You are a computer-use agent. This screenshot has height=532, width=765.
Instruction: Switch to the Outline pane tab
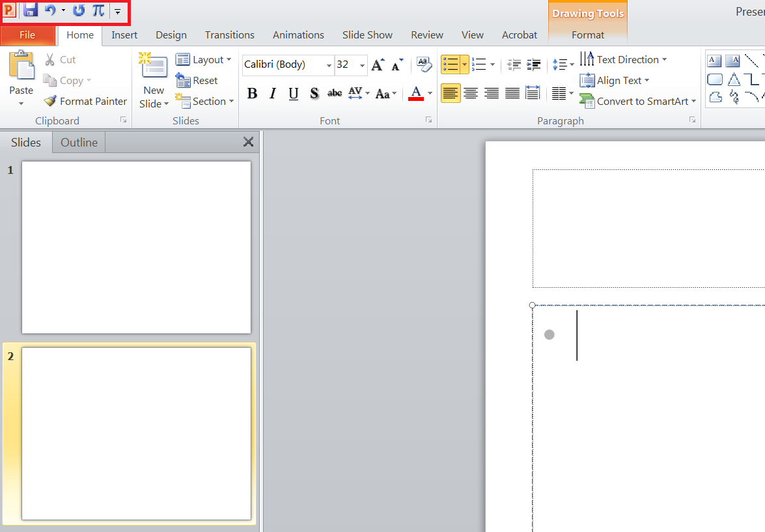(79, 143)
